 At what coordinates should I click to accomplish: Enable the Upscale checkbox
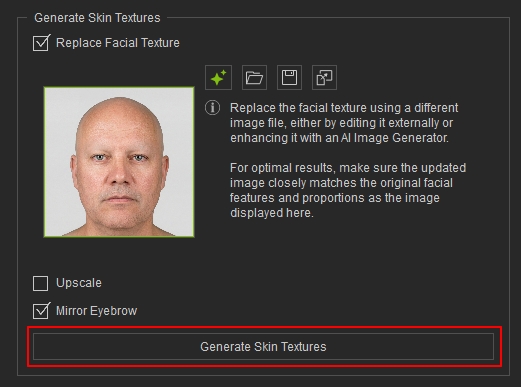point(40,283)
